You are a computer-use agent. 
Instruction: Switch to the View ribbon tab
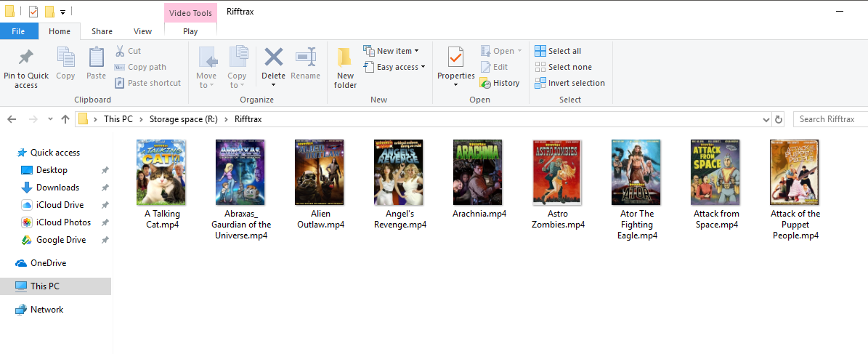pos(143,31)
